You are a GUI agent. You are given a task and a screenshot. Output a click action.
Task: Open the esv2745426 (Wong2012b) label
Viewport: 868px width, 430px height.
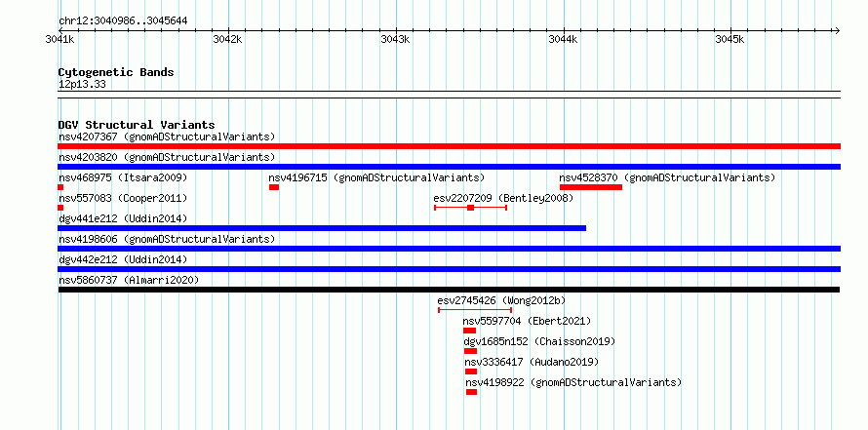pyautogui.click(x=501, y=300)
